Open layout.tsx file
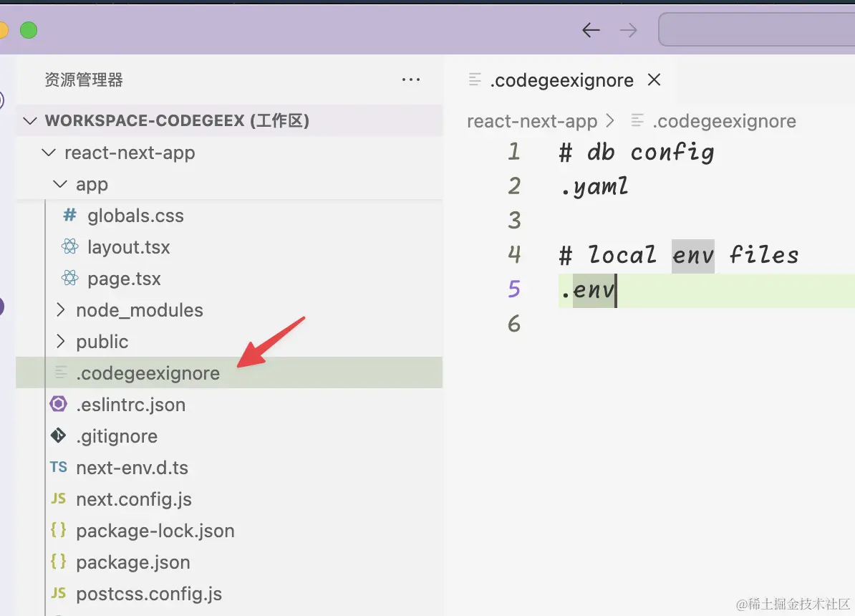This screenshot has width=855, height=616. pyautogui.click(x=129, y=247)
